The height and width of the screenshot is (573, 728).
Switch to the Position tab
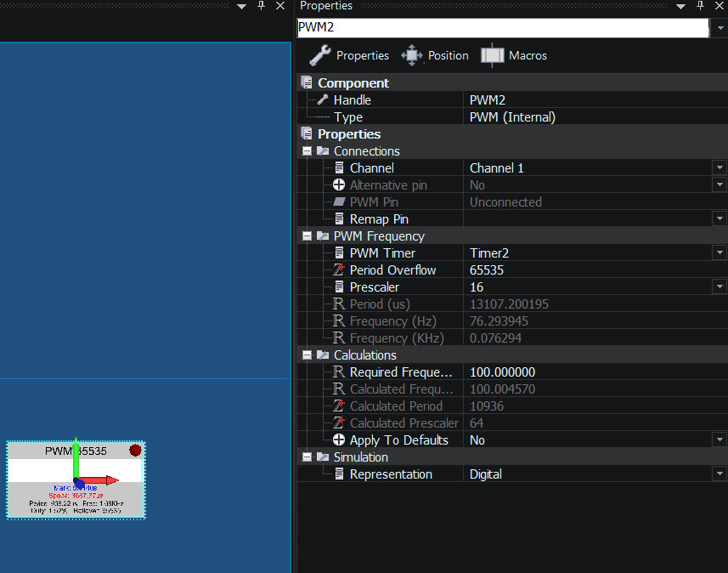pyautogui.click(x=435, y=56)
